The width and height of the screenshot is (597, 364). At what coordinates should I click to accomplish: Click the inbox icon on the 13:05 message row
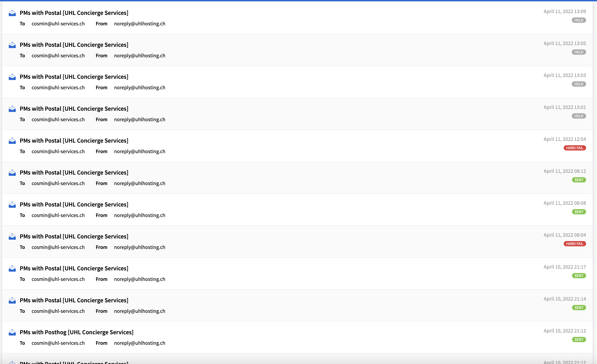(12, 45)
